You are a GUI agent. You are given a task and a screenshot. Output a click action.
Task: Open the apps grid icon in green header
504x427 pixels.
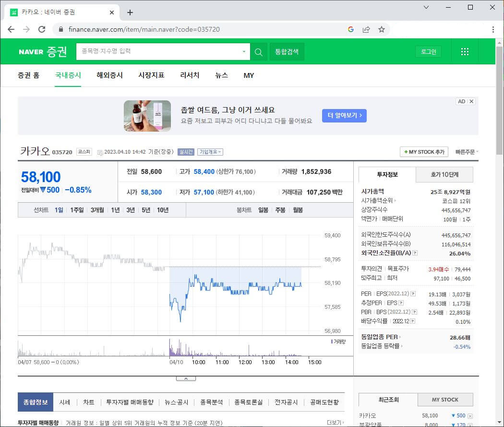pyautogui.click(x=464, y=51)
